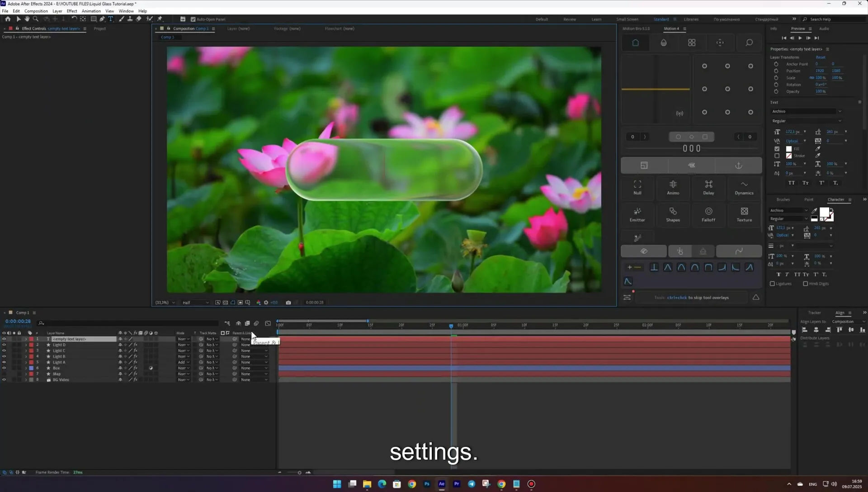Select the Zoom tool in the toolbar

tap(36, 19)
